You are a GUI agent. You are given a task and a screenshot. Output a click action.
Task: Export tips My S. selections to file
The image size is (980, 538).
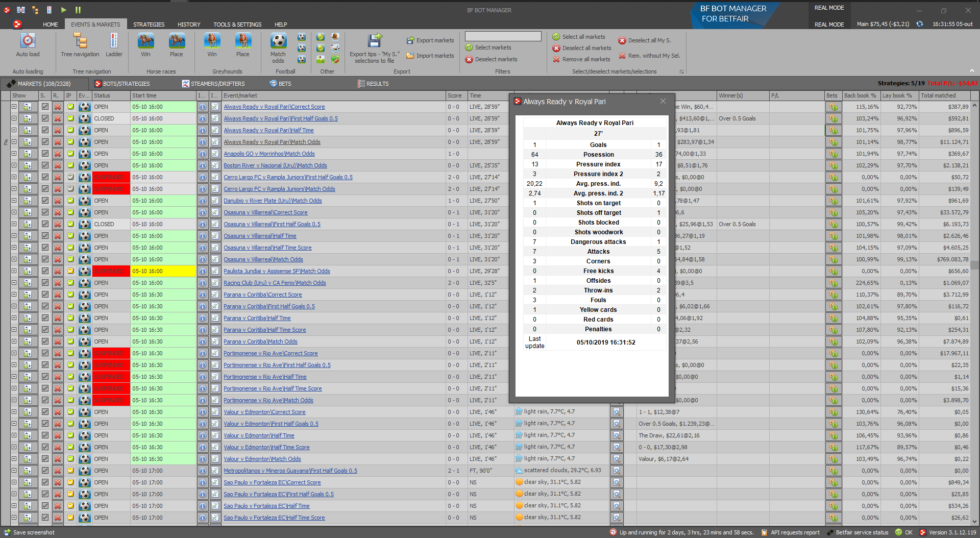pyautogui.click(x=375, y=41)
